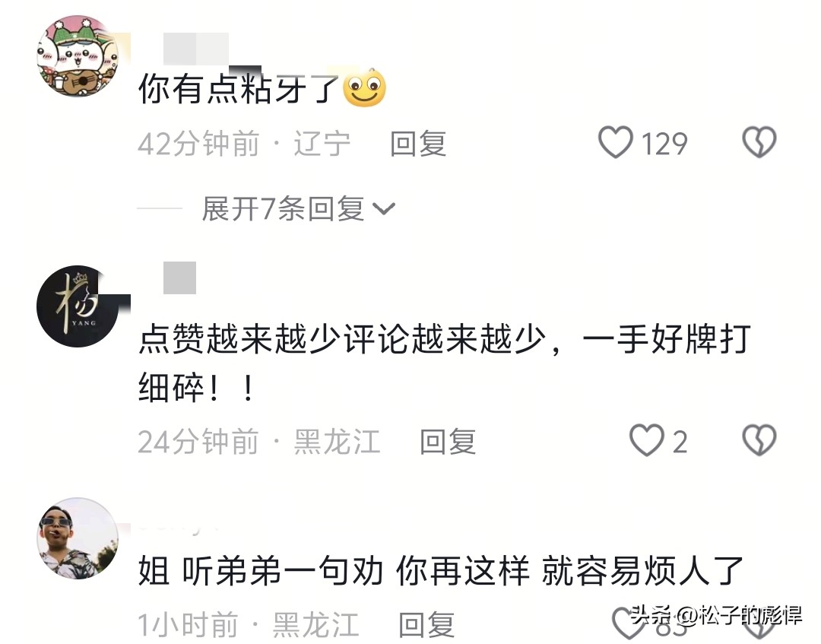This screenshot has width=821, height=644.
Task: Like the 点赞越来越少 comment with heart icon
Action: tap(647, 440)
